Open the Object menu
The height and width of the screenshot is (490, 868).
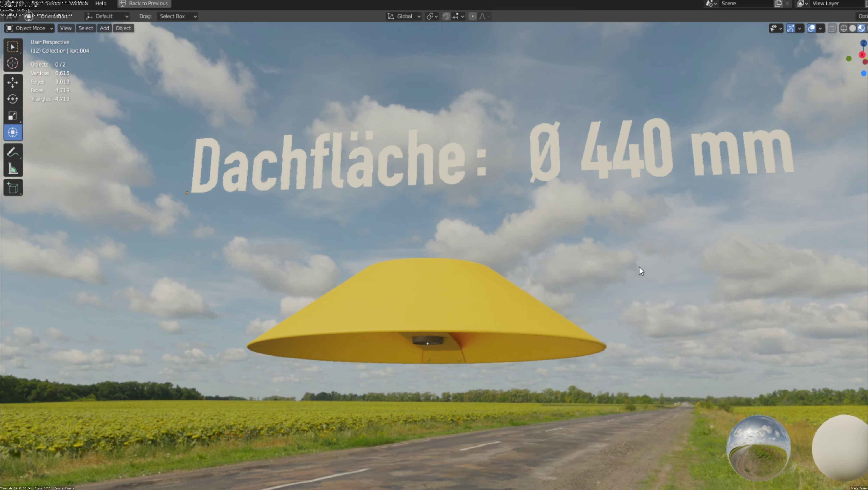tap(123, 28)
